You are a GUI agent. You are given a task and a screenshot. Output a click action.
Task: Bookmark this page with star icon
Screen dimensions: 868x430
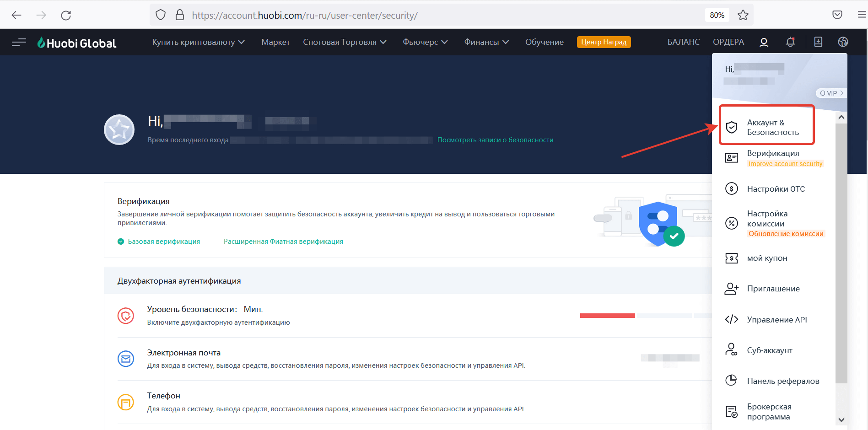coord(743,15)
